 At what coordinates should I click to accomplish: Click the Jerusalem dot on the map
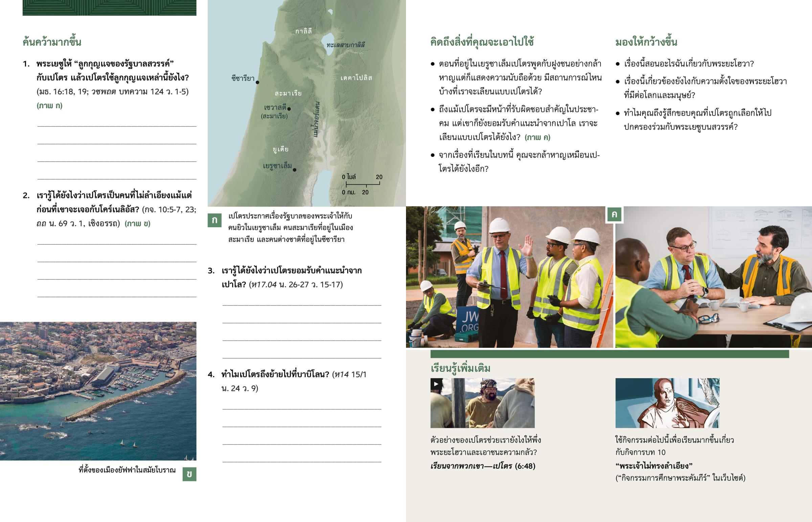coord(294,170)
